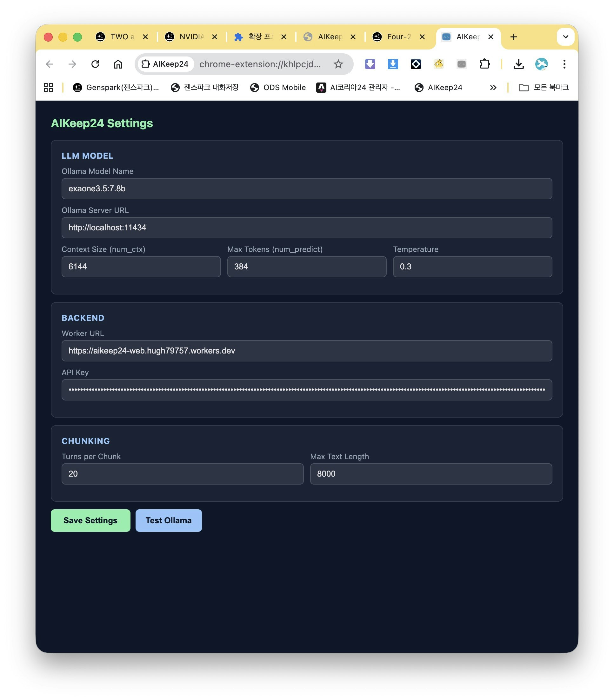Click the LLM MODEL section title
This screenshot has height=700, width=614.
(x=87, y=156)
